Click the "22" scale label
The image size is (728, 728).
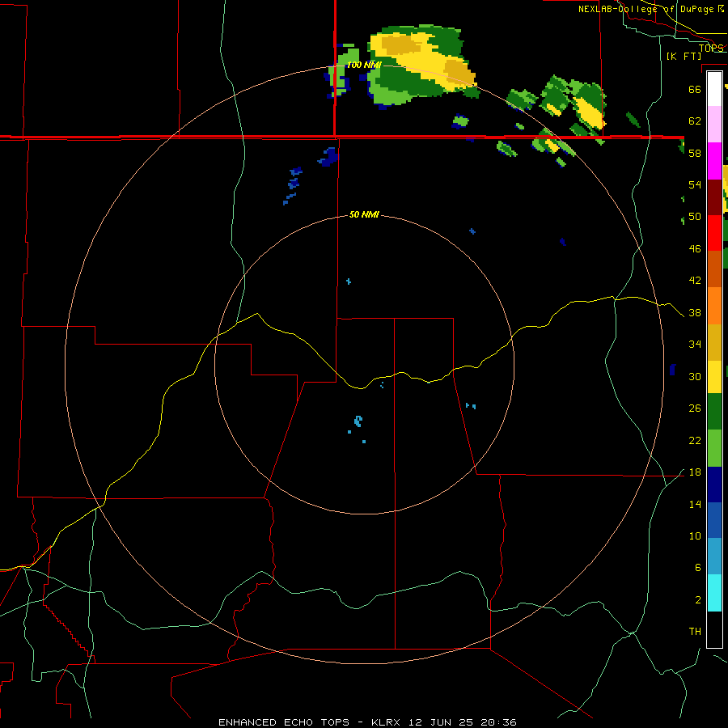tap(695, 440)
